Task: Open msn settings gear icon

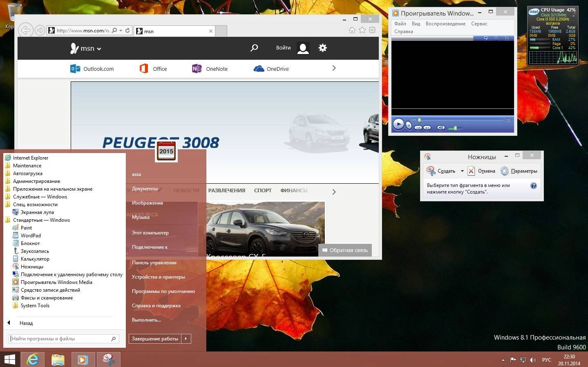Action: (x=323, y=48)
